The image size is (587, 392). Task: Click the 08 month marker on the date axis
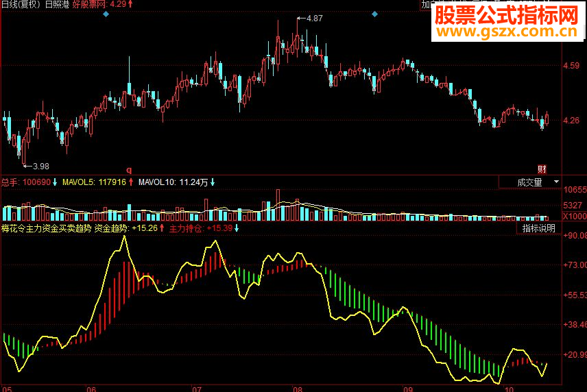298,389
